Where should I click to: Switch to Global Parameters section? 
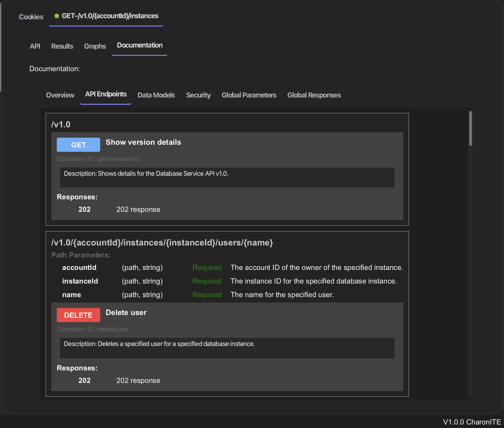249,95
